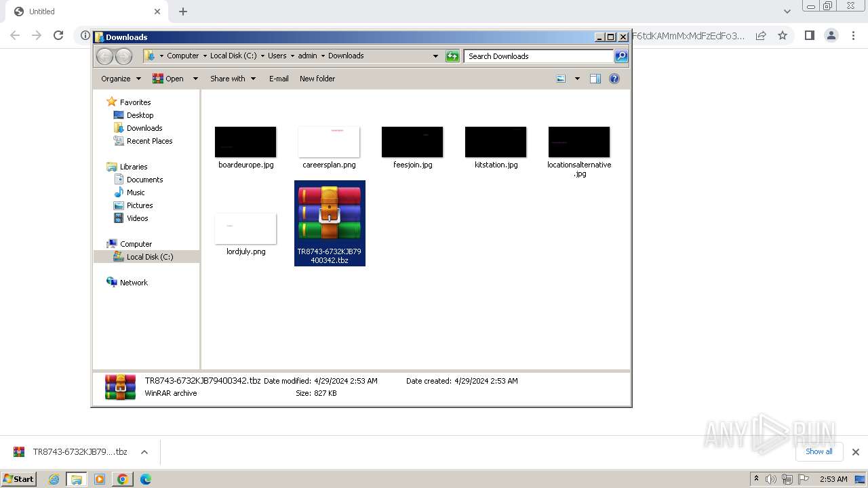868x488 pixels.
Task: Close the Chrome download bar
Action: point(855,452)
